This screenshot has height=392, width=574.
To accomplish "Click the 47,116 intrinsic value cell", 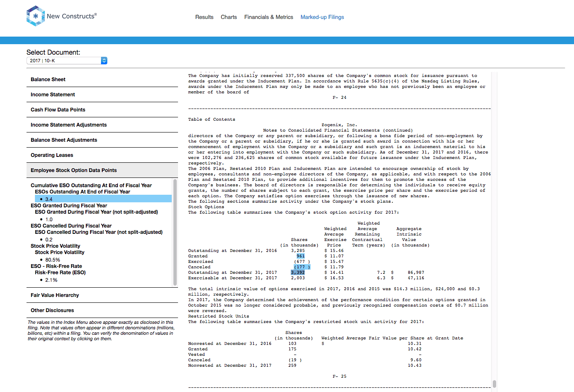I will point(416,278).
